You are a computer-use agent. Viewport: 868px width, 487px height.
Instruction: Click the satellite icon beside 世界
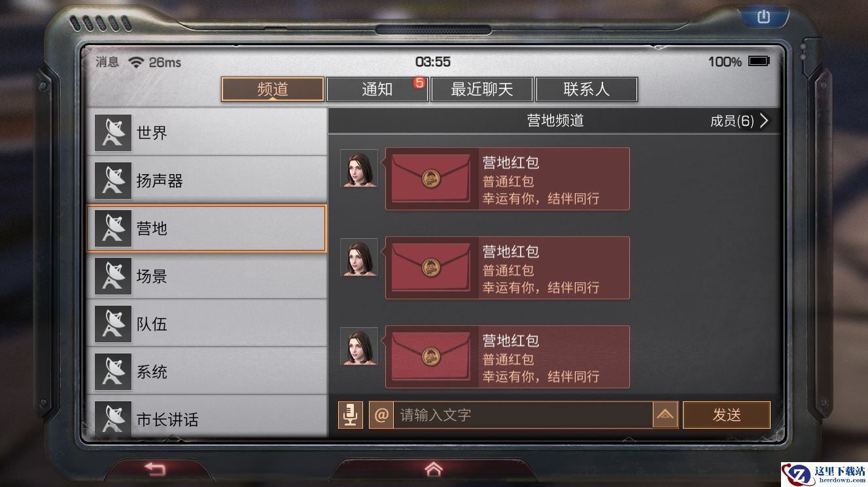[113, 133]
